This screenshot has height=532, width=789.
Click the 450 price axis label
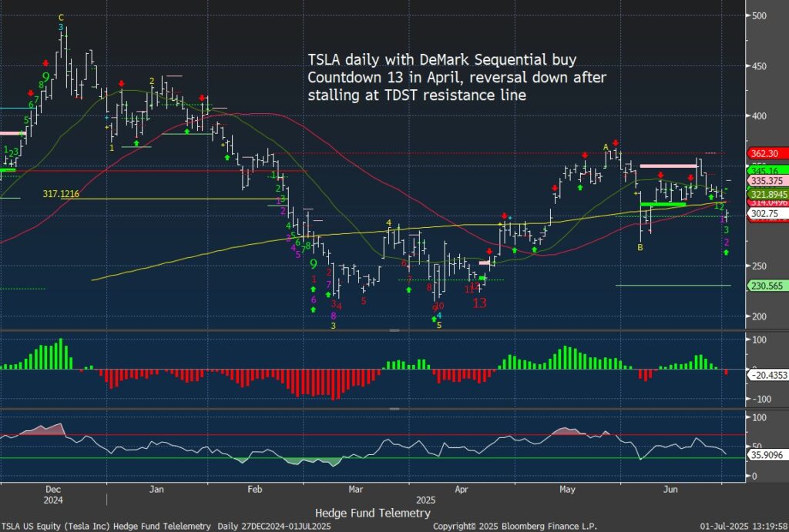(759, 66)
